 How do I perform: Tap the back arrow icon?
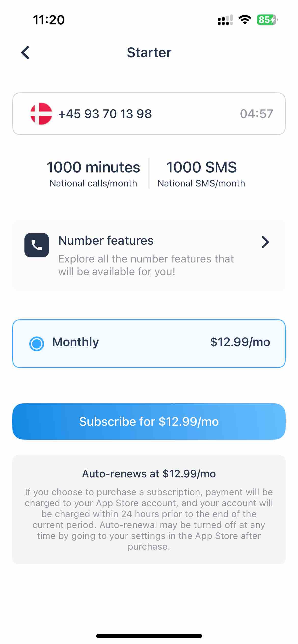25,53
